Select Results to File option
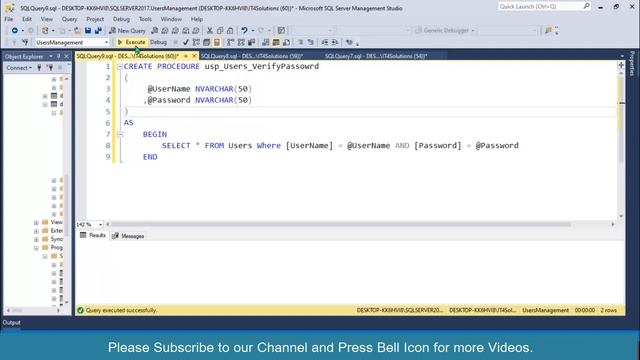This screenshot has height=360, width=640. [287, 42]
